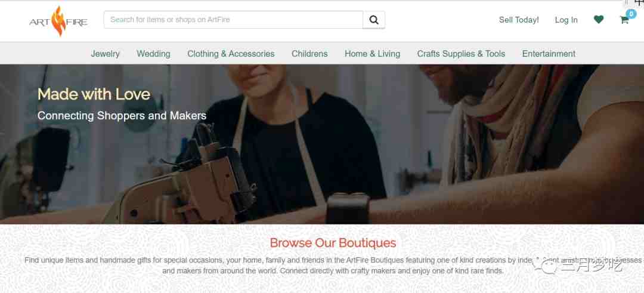Open the shopping cart icon

pos(624,20)
